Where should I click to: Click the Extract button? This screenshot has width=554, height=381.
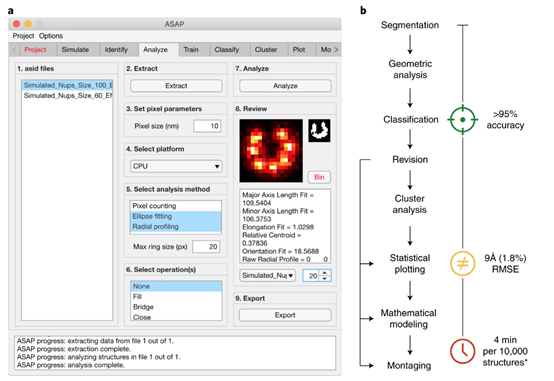click(x=176, y=86)
